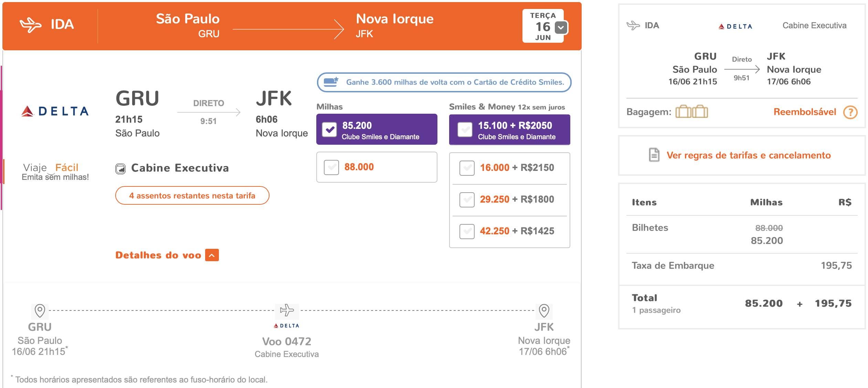Click the Cabine Executiva seat icon
This screenshot has width=868, height=388.
point(120,169)
